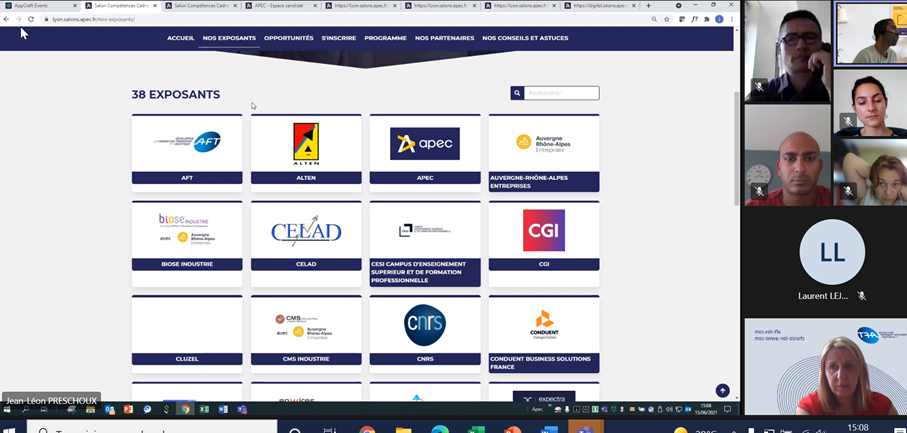This screenshot has height=433, width=907.
Task: Click the zoom magnifier icon in address bar
Action: (654, 19)
